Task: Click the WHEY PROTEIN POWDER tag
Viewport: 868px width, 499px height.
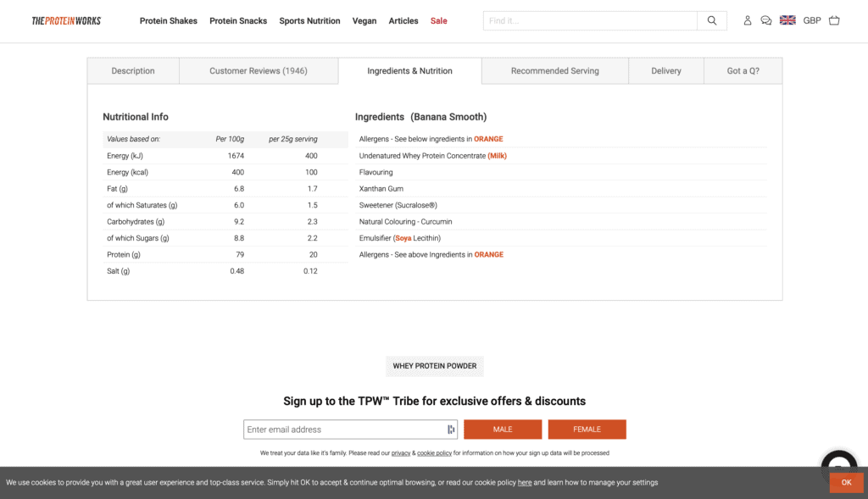Action: tap(435, 366)
